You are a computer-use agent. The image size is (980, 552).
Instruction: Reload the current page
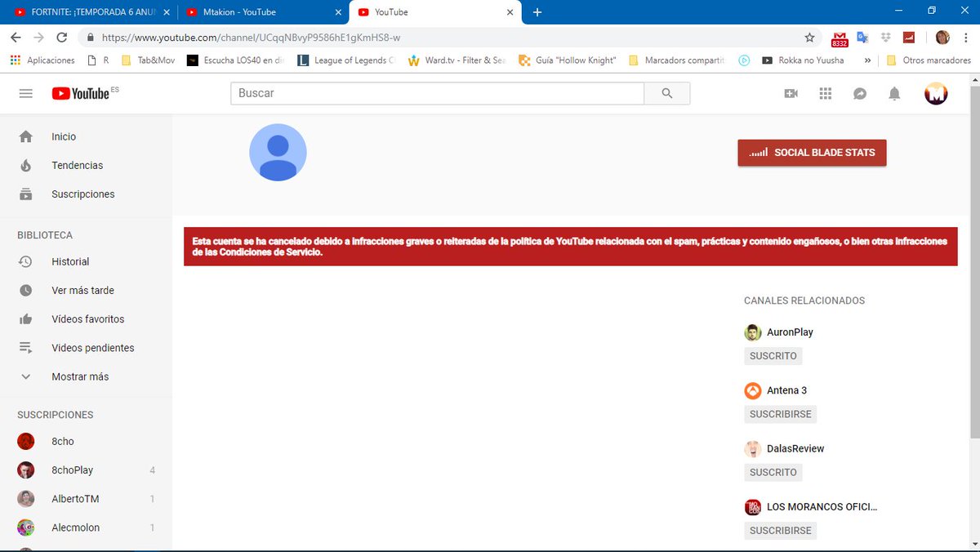pos(62,38)
